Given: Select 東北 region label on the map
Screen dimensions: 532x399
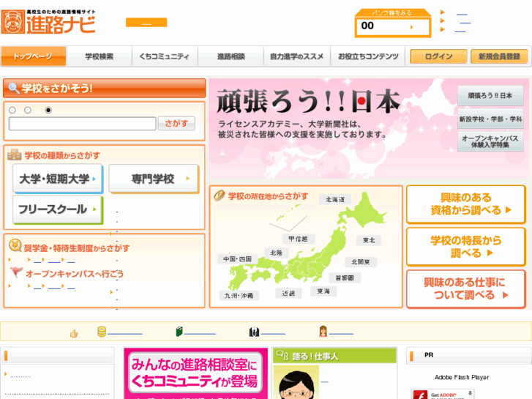Looking at the screenshot, I should coord(369,240).
